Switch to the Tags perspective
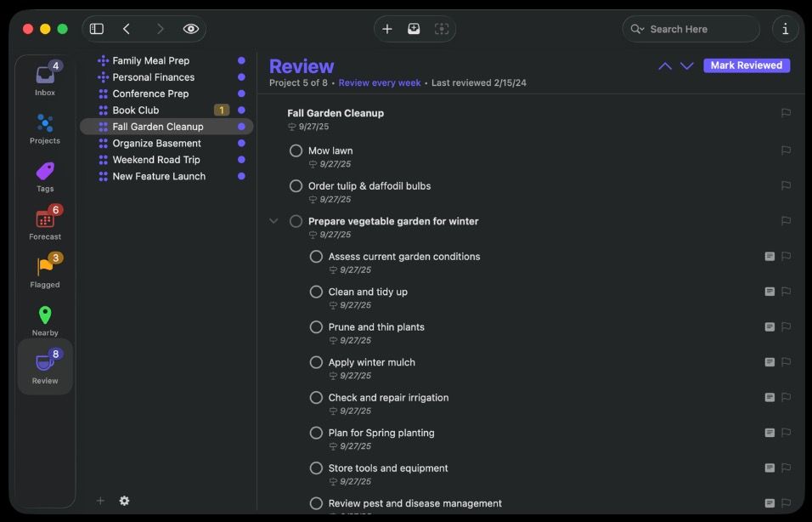This screenshot has height=522, width=812. point(45,177)
